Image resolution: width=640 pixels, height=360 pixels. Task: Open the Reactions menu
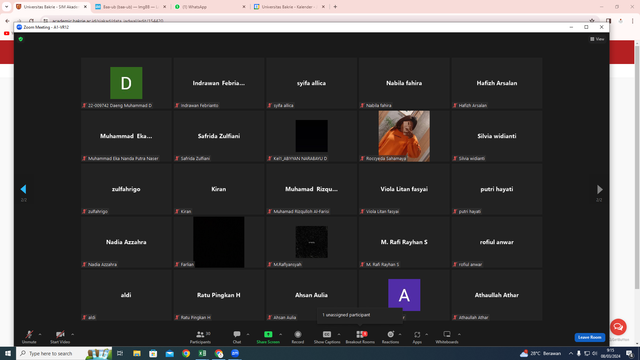click(x=390, y=337)
